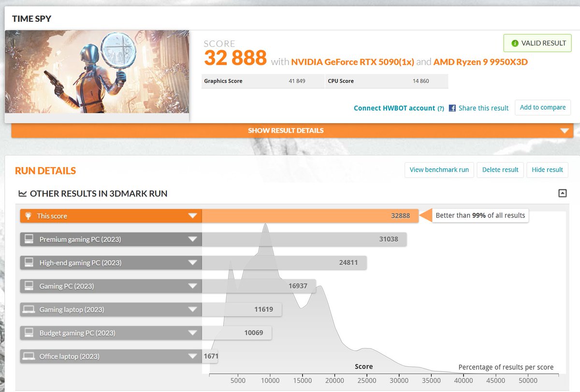Click the chart icon next to Other Results heading
Image resolution: width=580 pixels, height=392 pixels.
pos(23,194)
